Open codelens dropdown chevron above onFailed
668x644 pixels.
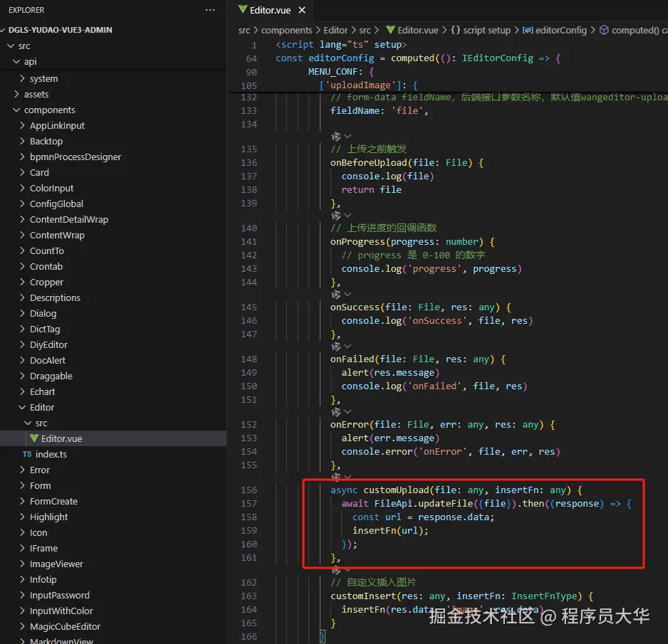tap(348, 347)
